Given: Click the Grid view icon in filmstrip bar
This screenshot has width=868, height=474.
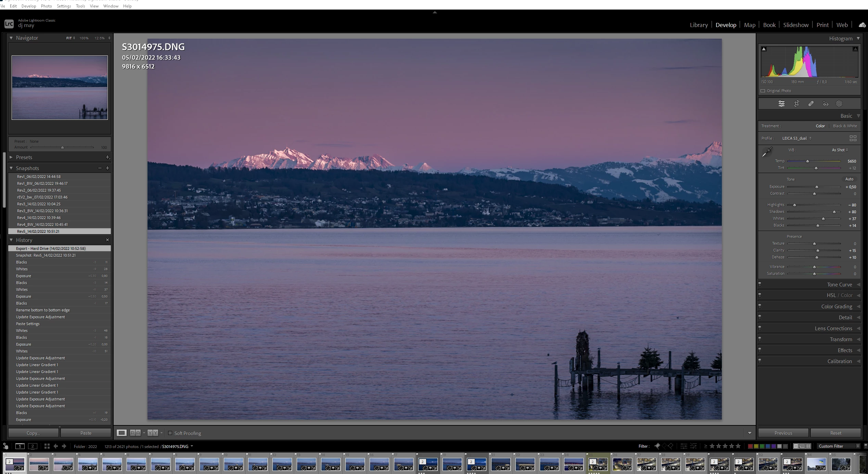Looking at the screenshot, I should (47, 446).
